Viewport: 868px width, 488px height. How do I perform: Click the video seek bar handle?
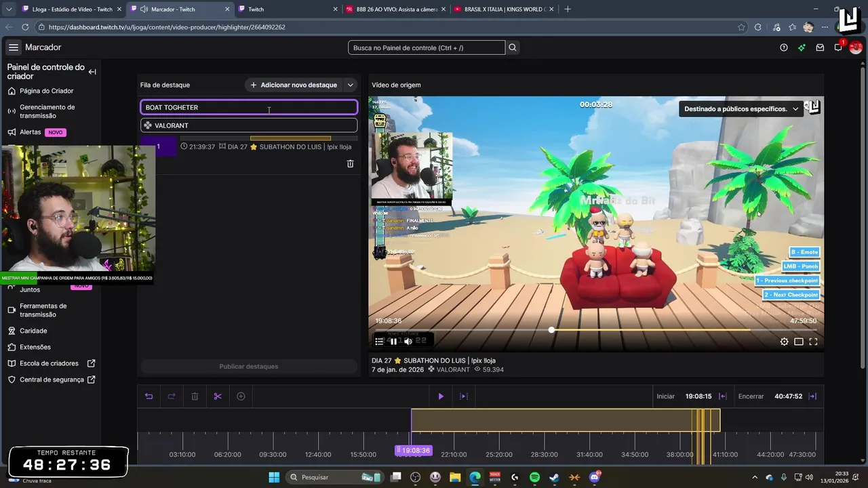click(x=551, y=330)
